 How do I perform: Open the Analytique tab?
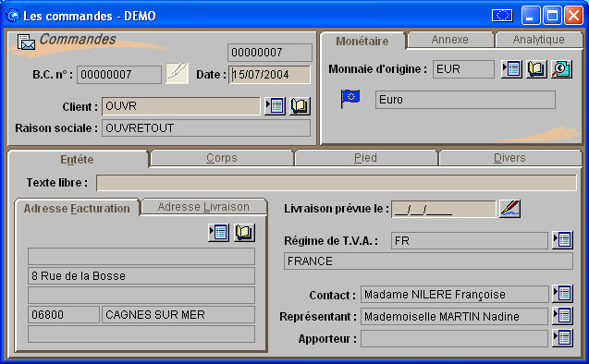pyautogui.click(x=539, y=40)
